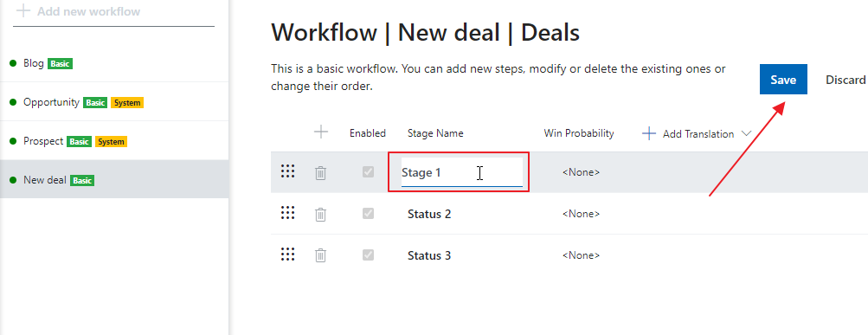Click the drag handle for Stage 1 row
The image size is (868, 335).
(287, 171)
